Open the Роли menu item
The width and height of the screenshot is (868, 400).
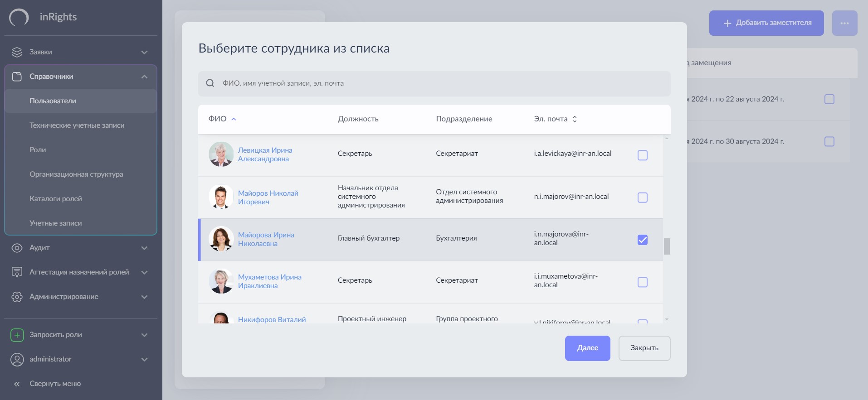38,150
